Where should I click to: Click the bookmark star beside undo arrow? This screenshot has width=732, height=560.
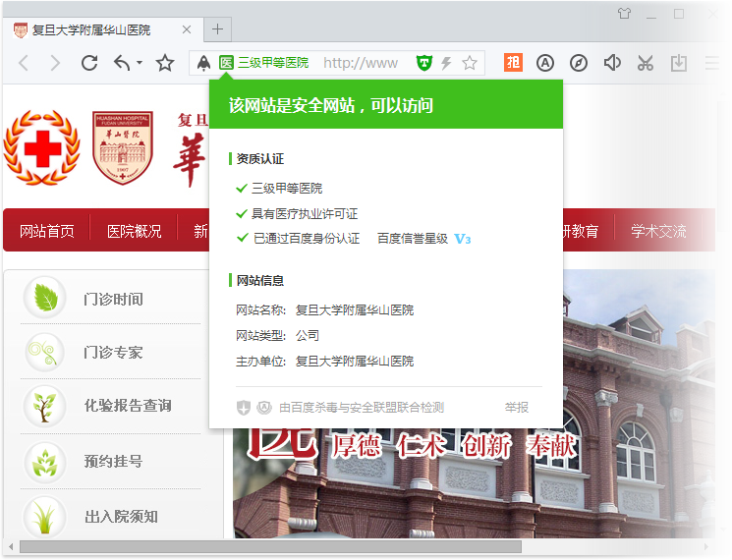165,63
